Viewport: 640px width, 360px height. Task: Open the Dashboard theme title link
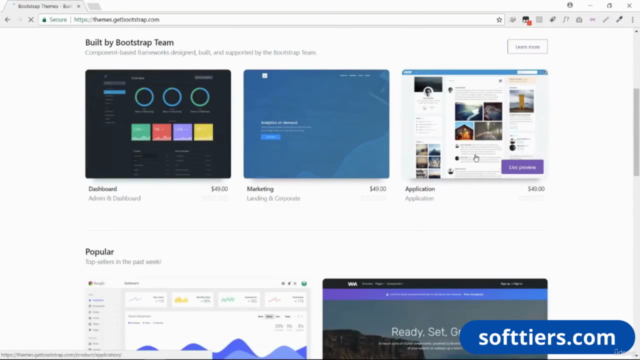pos(102,189)
